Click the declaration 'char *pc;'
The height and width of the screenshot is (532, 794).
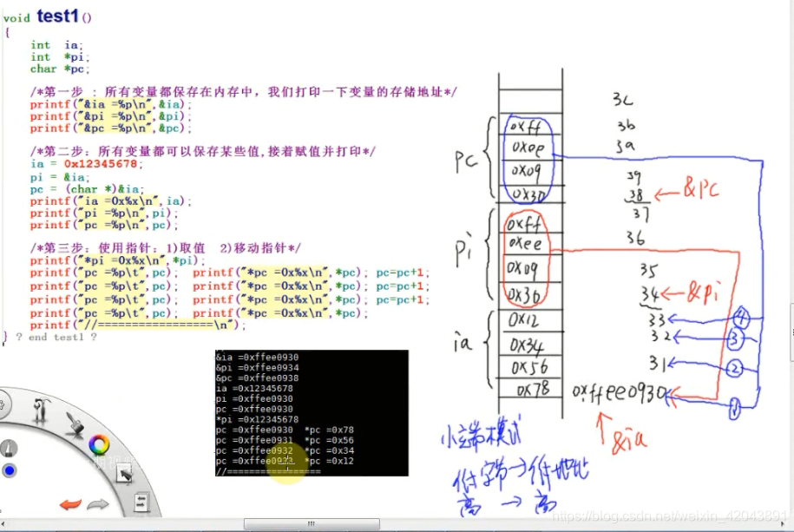[60, 69]
